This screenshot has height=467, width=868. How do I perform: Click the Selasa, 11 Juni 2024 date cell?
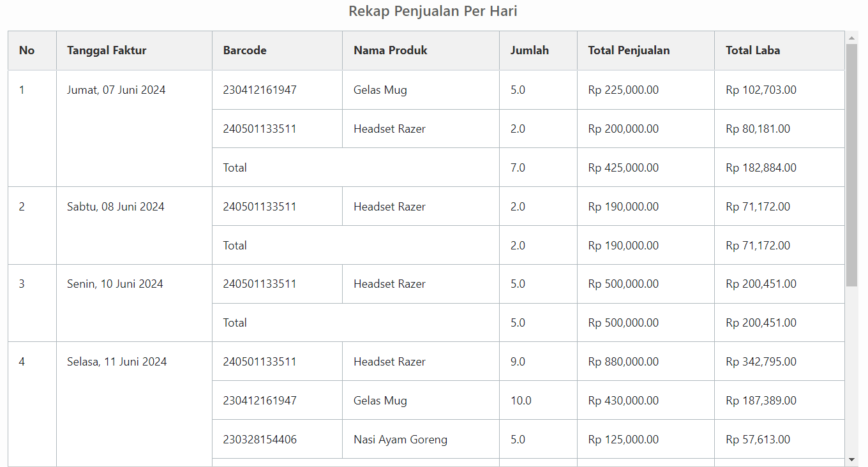[117, 362]
